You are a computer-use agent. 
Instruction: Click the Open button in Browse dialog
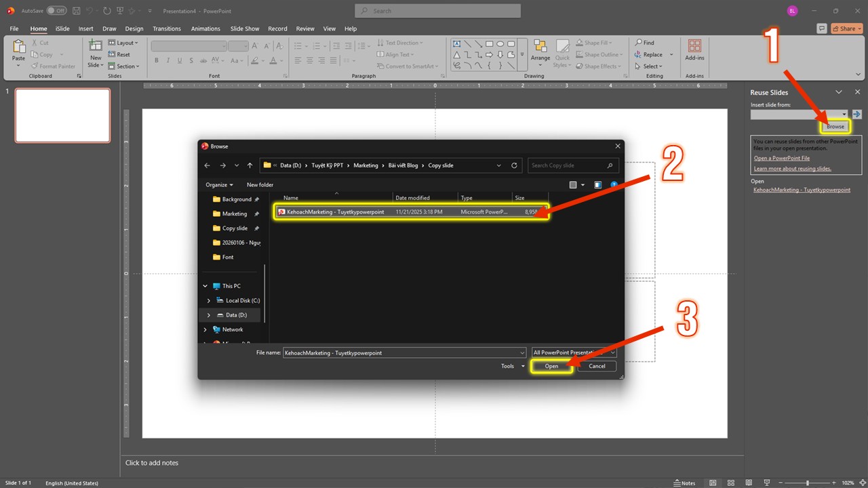551,366
